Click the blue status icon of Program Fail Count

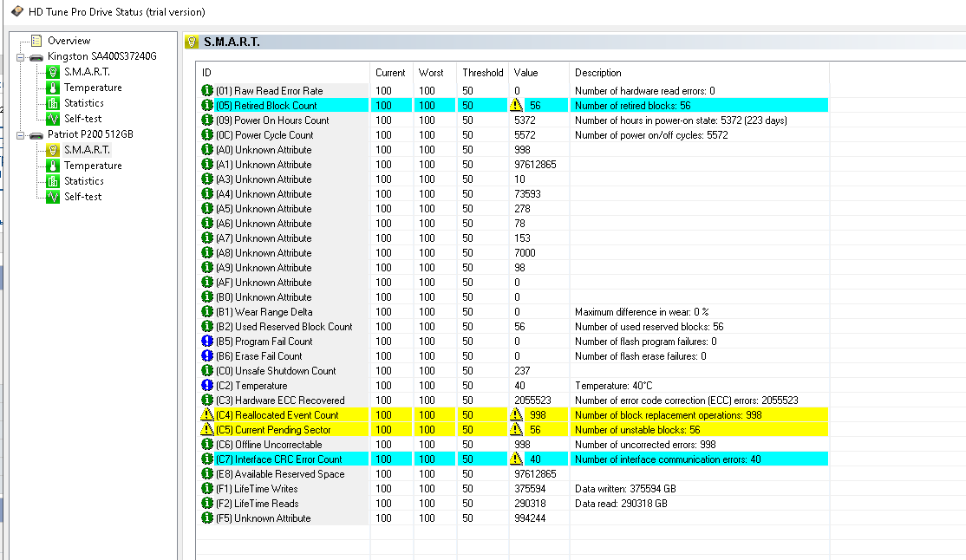(207, 342)
